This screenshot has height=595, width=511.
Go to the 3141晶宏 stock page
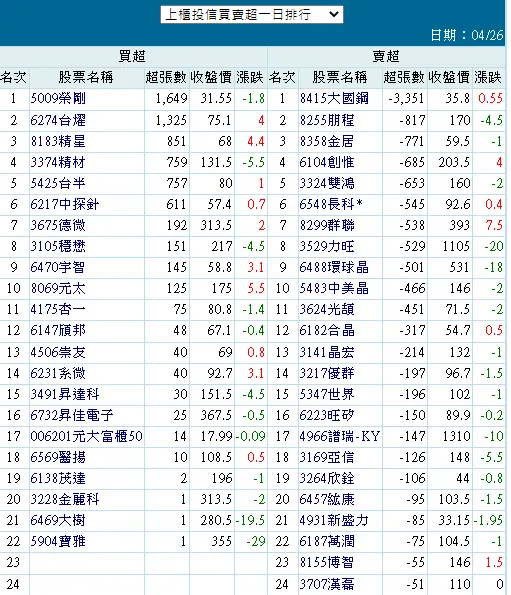(327, 353)
